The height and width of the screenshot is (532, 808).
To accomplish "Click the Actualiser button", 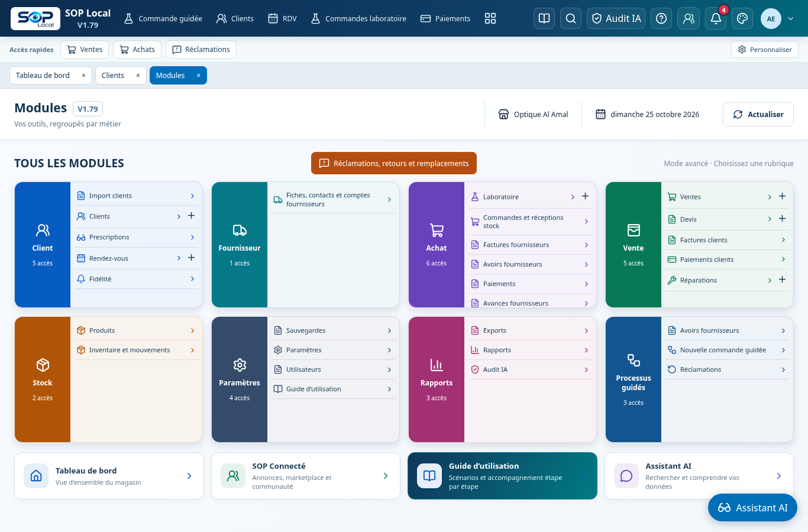I will point(758,115).
